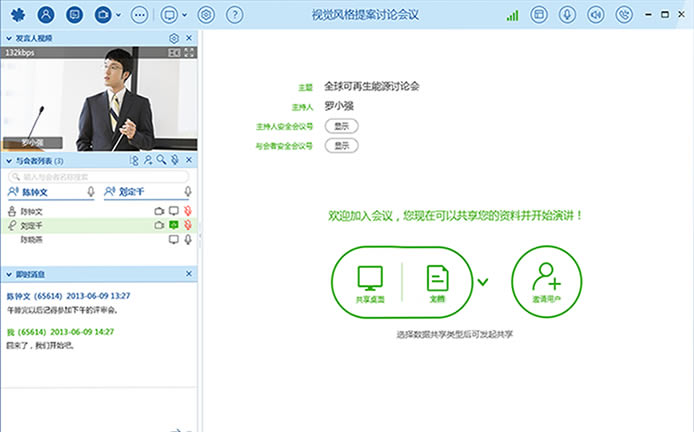Click the layout icon in the title bar
The height and width of the screenshot is (432, 694).
coord(538,15)
